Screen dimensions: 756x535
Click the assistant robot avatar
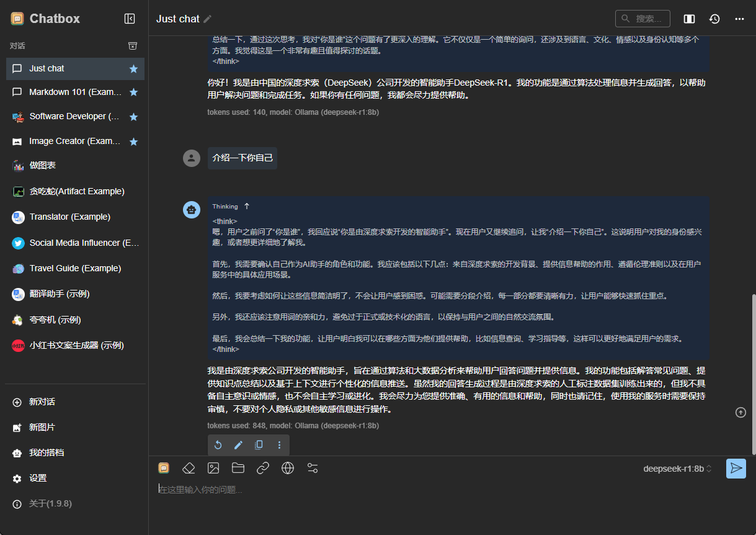pos(192,210)
